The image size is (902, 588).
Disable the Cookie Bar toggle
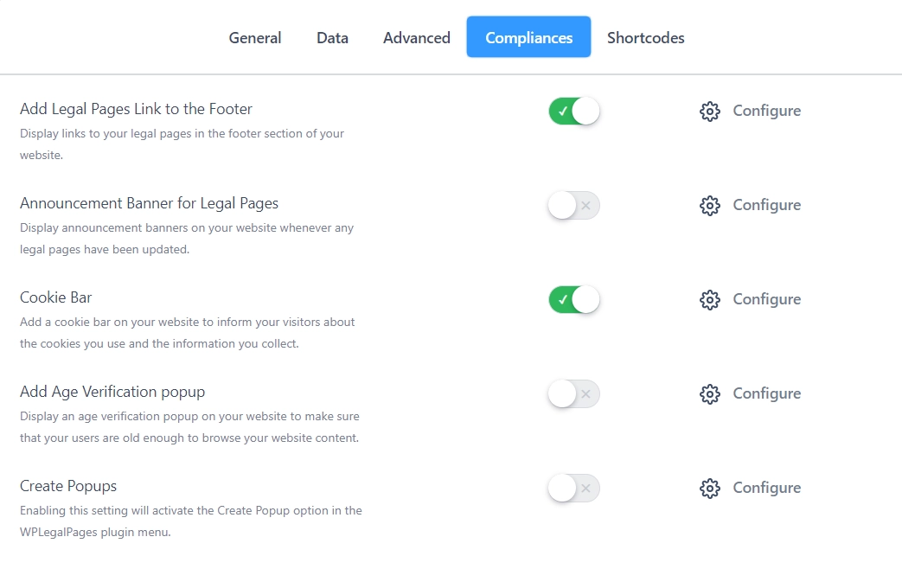(573, 299)
